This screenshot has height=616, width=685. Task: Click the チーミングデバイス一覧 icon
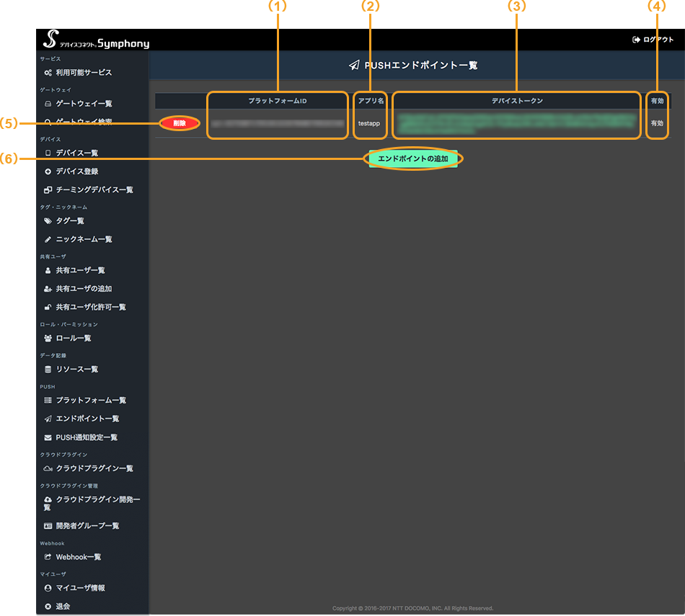pyautogui.click(x=48, y=190)
